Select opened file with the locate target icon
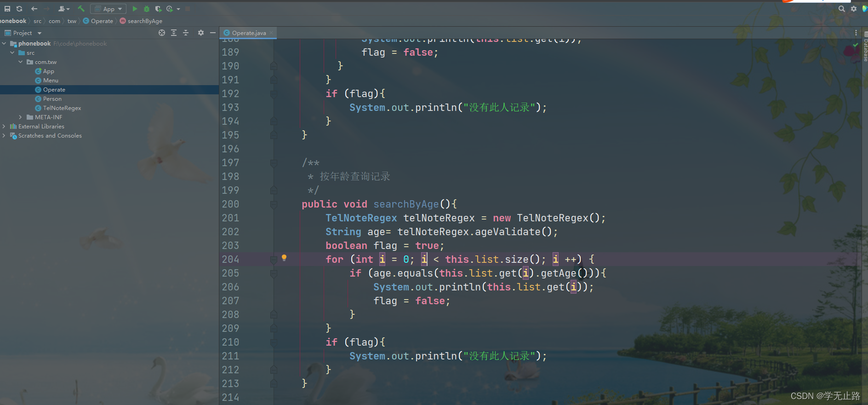This screenshot has width=868, height=405. click(x=162, y=33)
